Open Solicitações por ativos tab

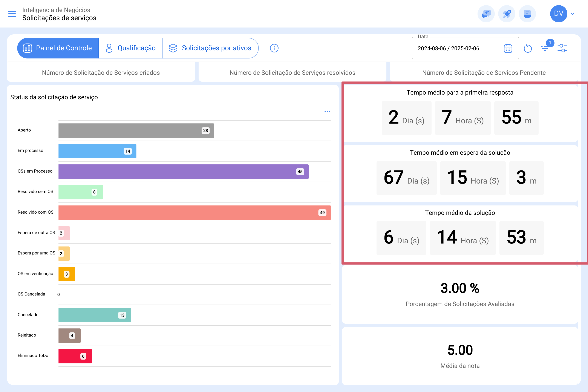click(x=210, y=48)
